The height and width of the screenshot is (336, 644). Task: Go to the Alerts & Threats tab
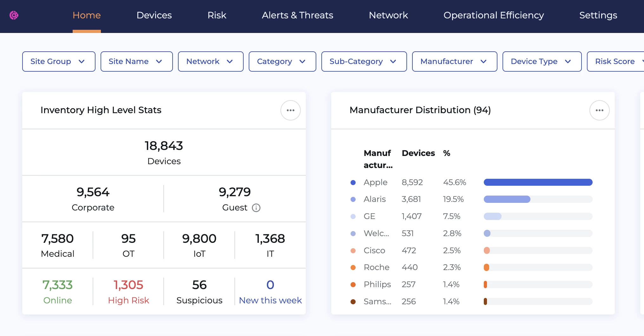(297, 15)
